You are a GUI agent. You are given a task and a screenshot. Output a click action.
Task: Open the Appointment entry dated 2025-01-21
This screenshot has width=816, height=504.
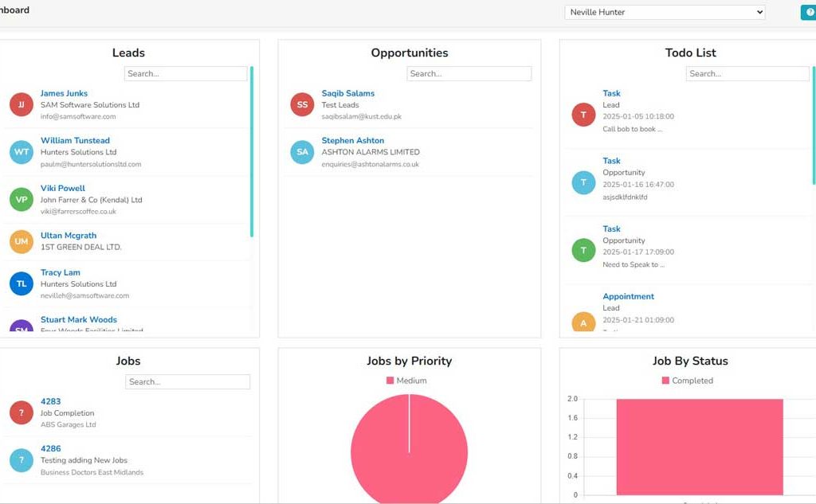point(629,296)
